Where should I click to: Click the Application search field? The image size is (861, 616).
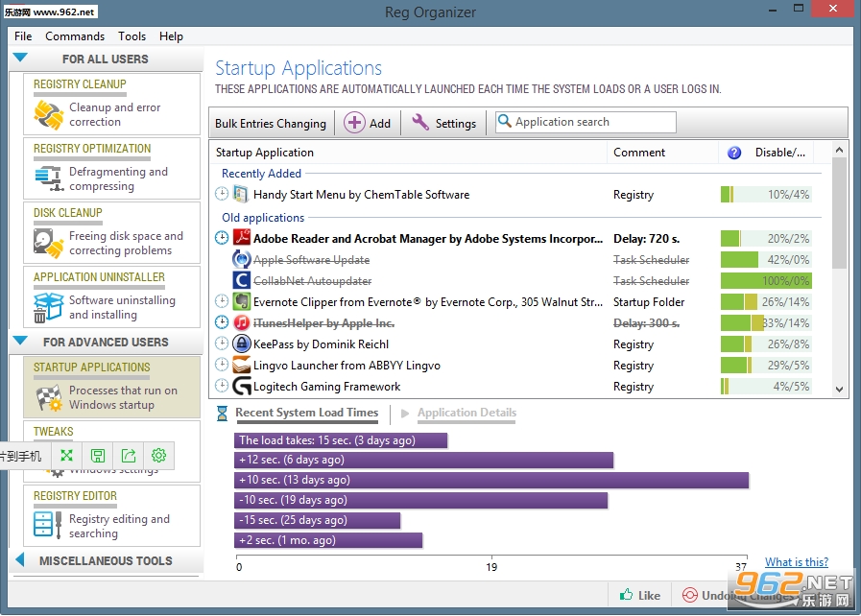point(586,122)
